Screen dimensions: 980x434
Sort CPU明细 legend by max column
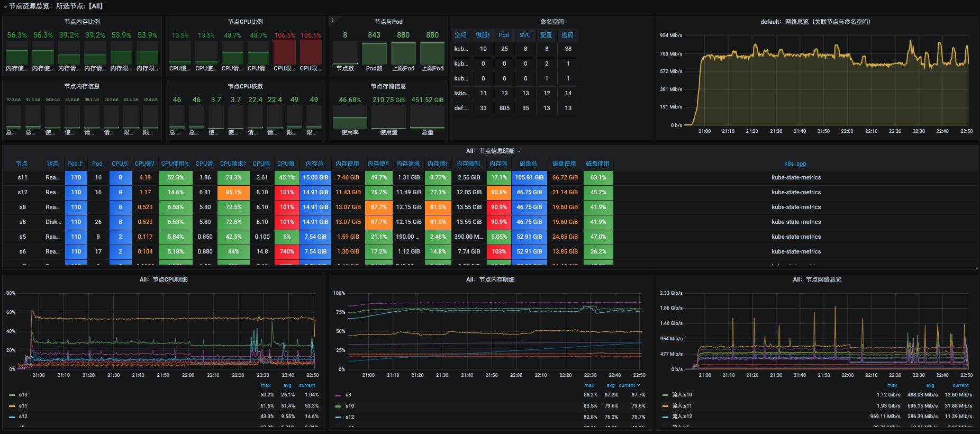click(266, 385)
